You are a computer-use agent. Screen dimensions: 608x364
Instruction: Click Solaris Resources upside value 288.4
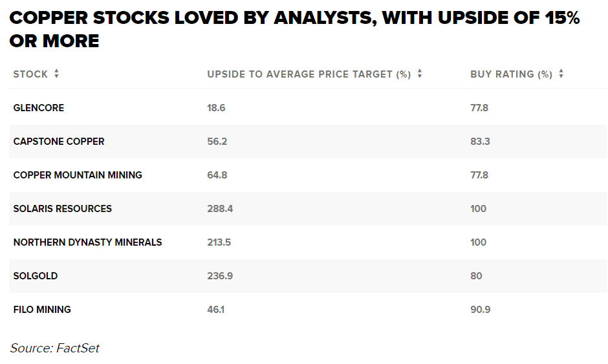coord(219,209)
